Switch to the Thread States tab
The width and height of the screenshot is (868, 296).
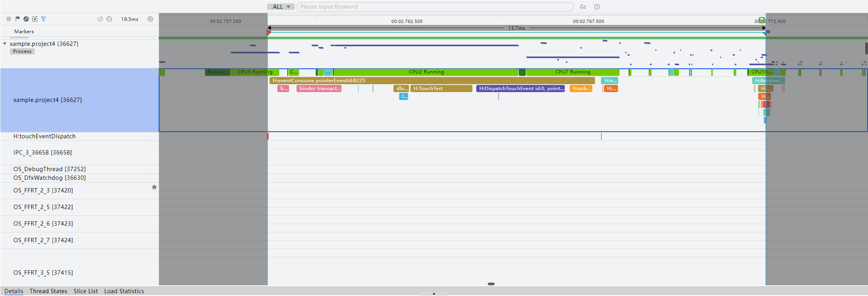click(x=48, y=291)
